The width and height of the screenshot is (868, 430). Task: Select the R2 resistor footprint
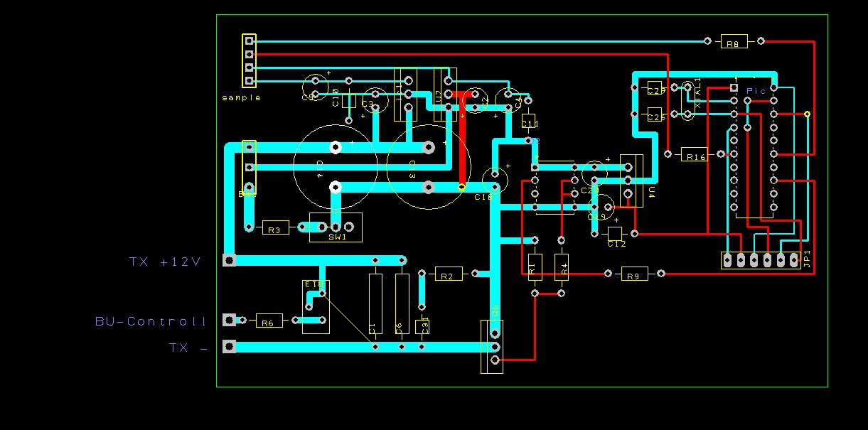(x=448, y=274)
